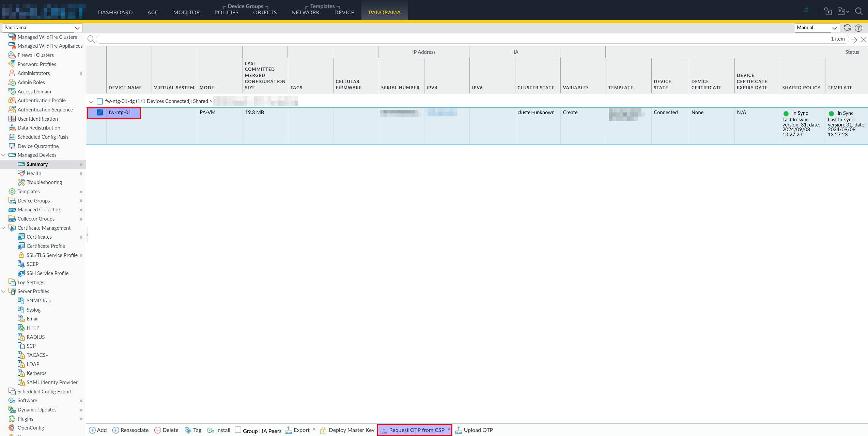Image resolution: width=868 pixels, height=436 pixels.
Task: Click Request OTP from CSP button
Action: 415,430
